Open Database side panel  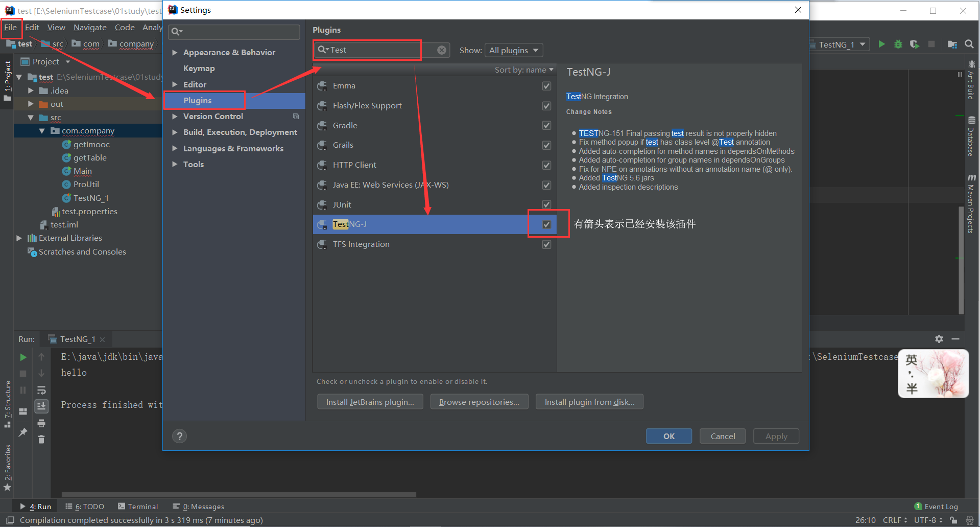coord(971,136)
